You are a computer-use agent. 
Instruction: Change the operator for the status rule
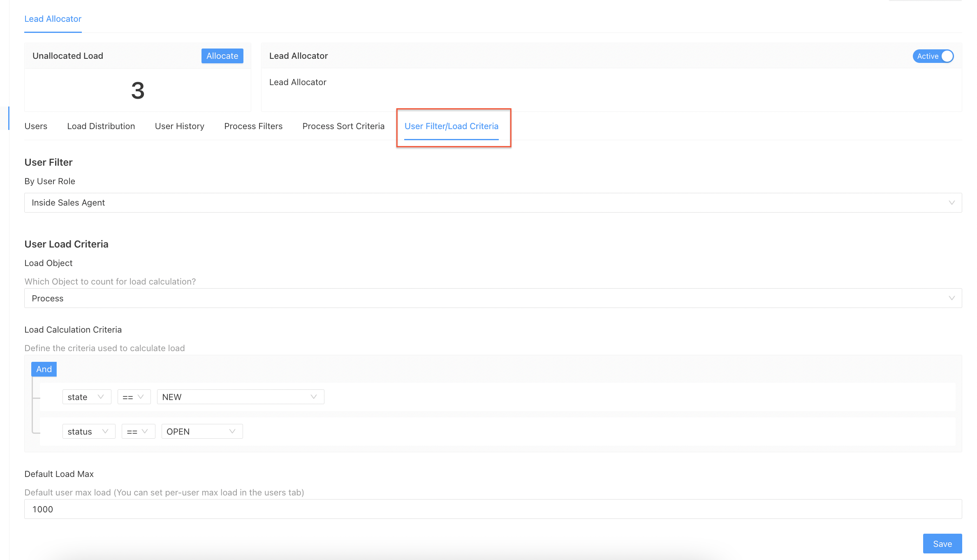[138, 431]
